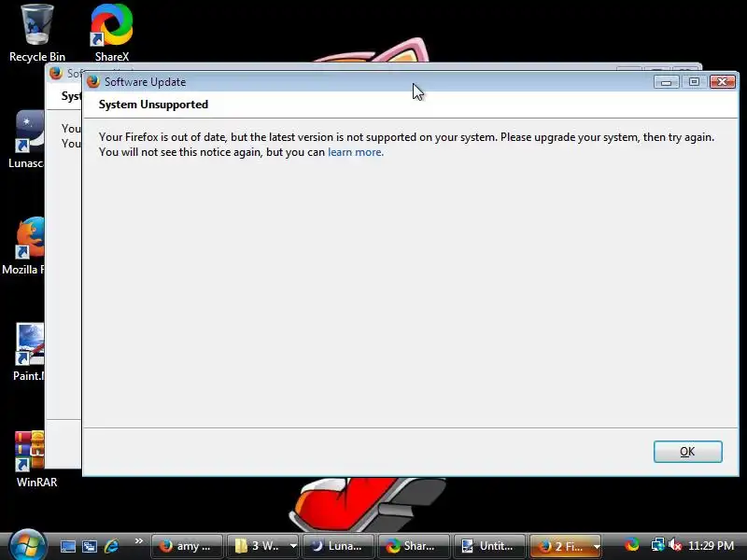
Task: Switch to the 'Untit...' taskbar button
Action: (x=489, y=546)
